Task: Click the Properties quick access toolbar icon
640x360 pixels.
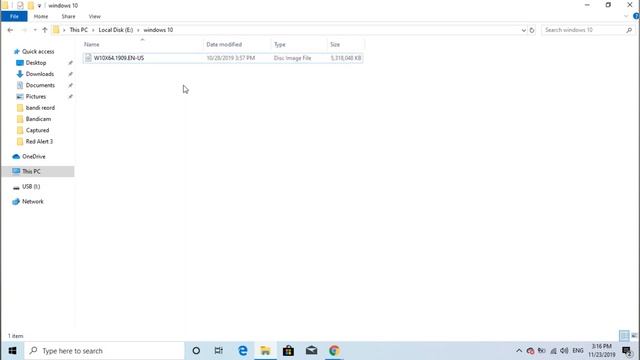Action: [20, 5]
